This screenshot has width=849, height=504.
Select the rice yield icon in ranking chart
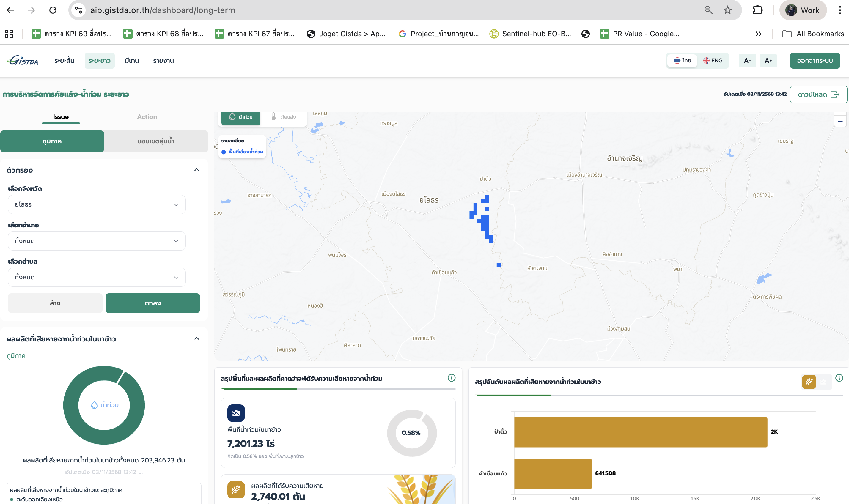[809, 382]
